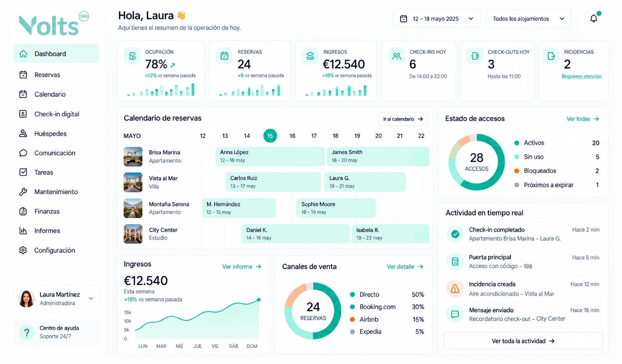Click the Ocupación card icon

click(132, 56)
